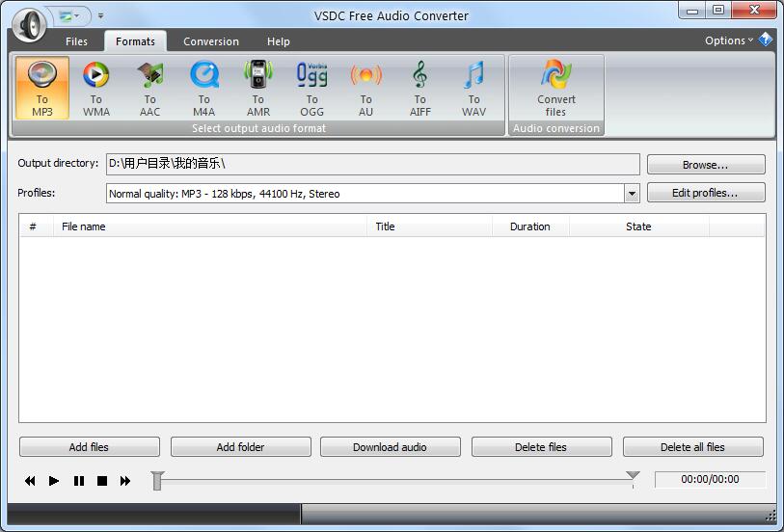Pause playback with the Pause button

pos(78,481)
